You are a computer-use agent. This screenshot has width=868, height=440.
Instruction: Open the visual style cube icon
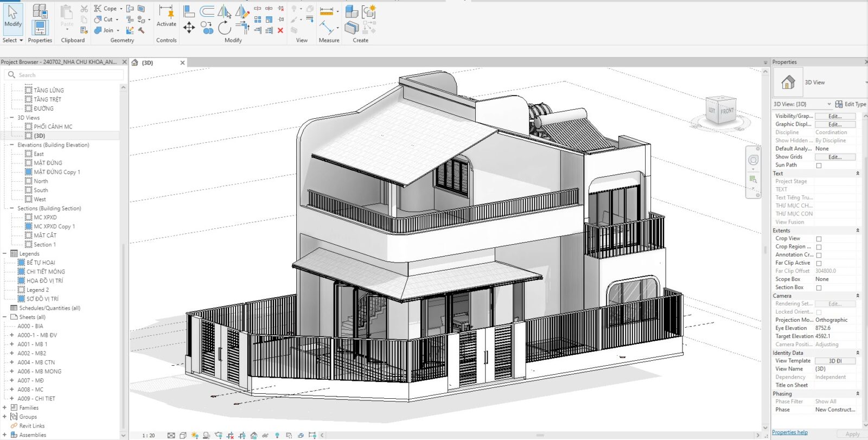point(183,435)
